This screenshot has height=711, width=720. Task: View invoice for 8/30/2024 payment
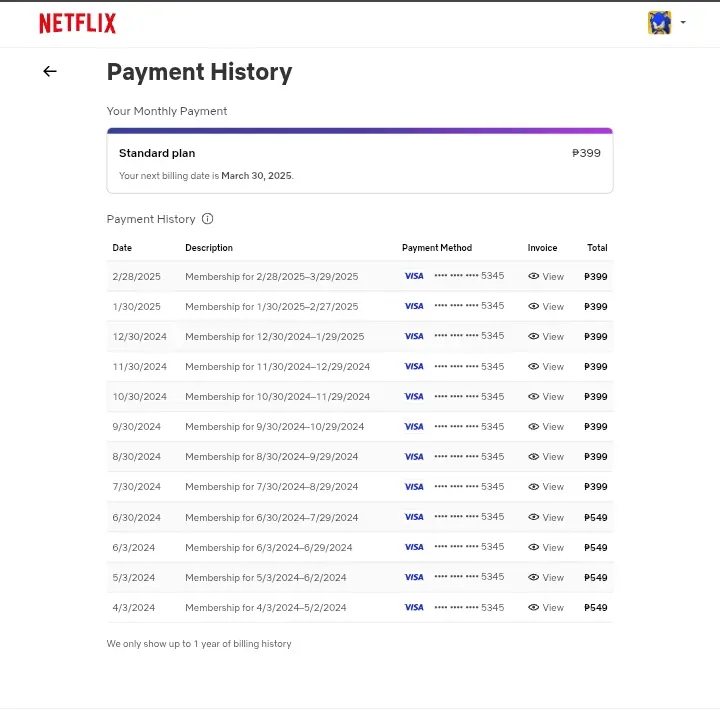tap(546, 457)
